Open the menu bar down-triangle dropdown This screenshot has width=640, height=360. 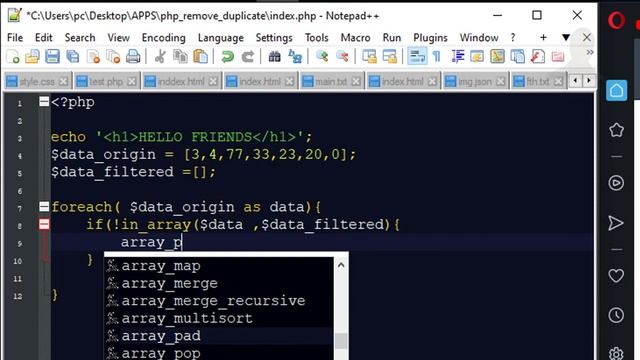pyautogui.click(x=566, y=38)
